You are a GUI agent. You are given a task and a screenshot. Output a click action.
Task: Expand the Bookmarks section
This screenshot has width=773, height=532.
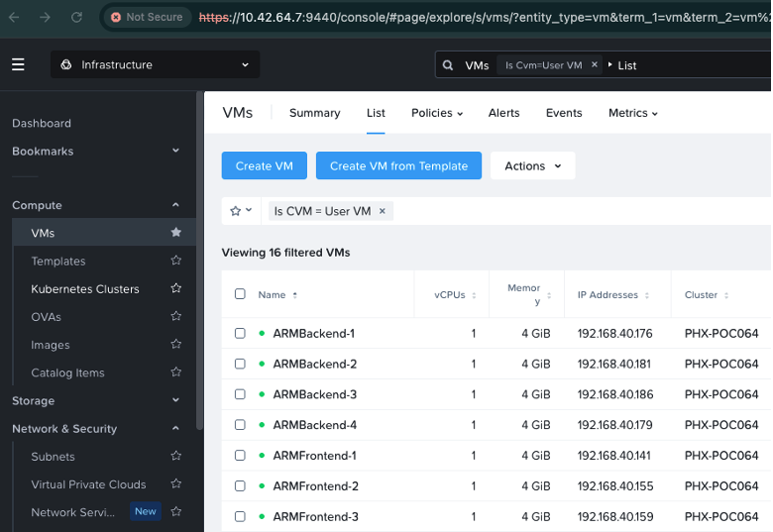pos(175,151)
